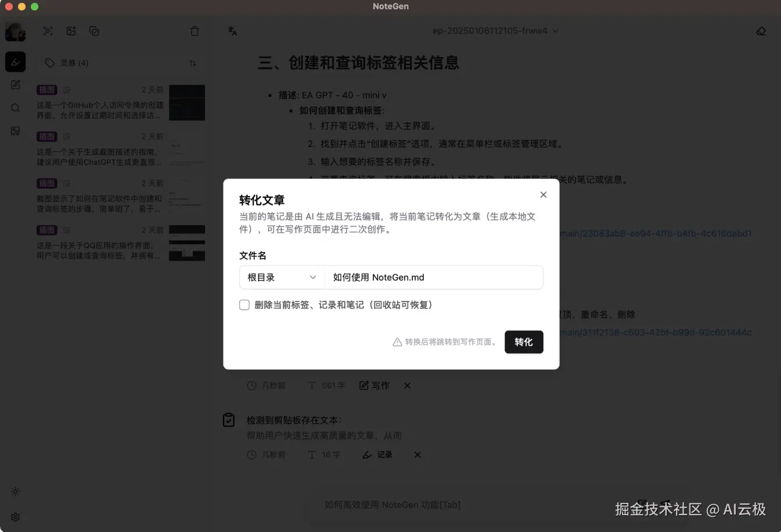Open the settings gear in sidebar
The height and width of the screenshot is (532, 781).
pyautogui.click(x=15, y=517)
